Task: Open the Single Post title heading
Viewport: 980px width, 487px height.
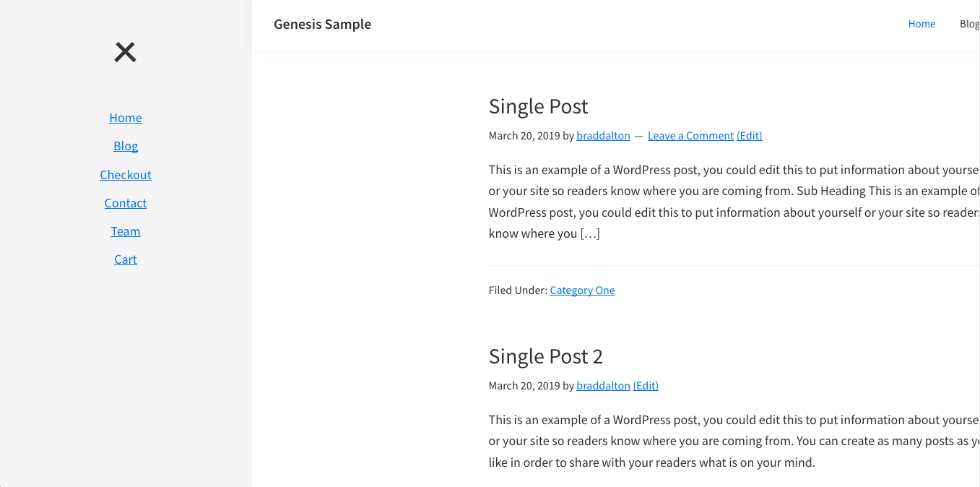Action: 538,106
